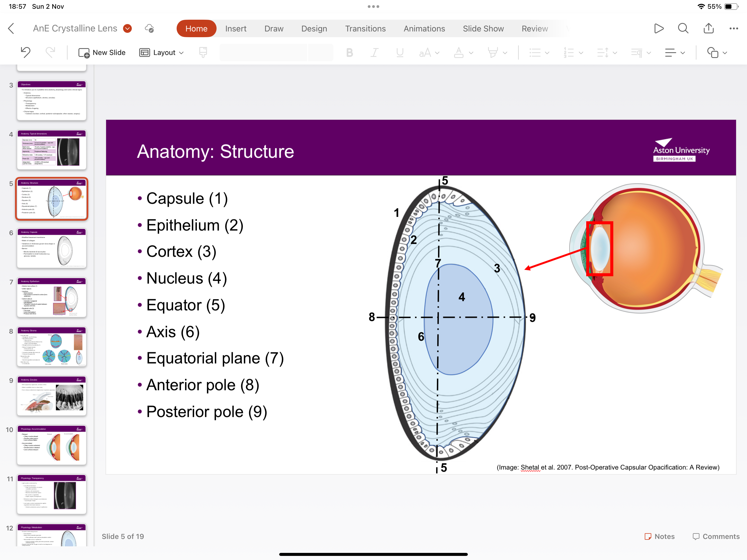Open the Notes pane
The width and height of the screenshot is (747, 560).
pos(659,536)
